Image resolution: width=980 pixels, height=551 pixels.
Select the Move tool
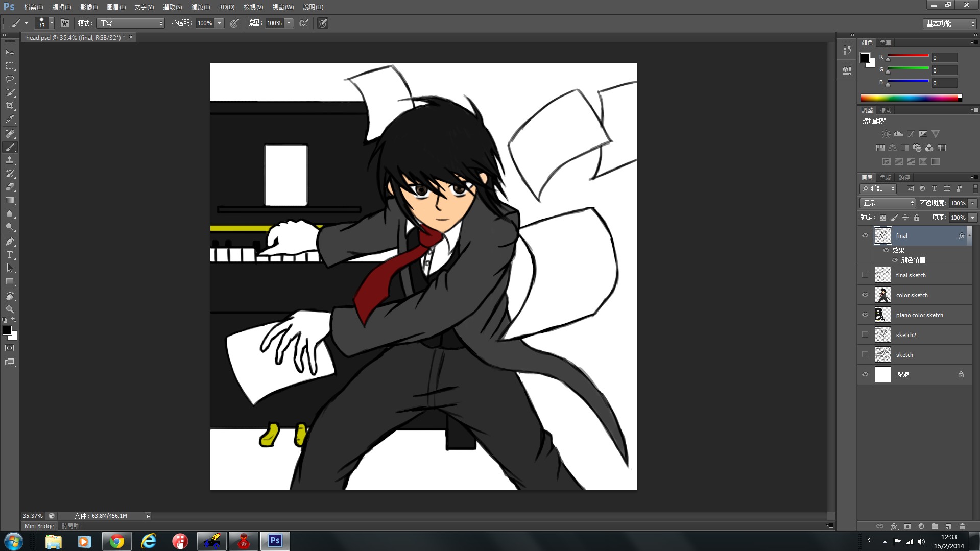click(x=10, y=53)
